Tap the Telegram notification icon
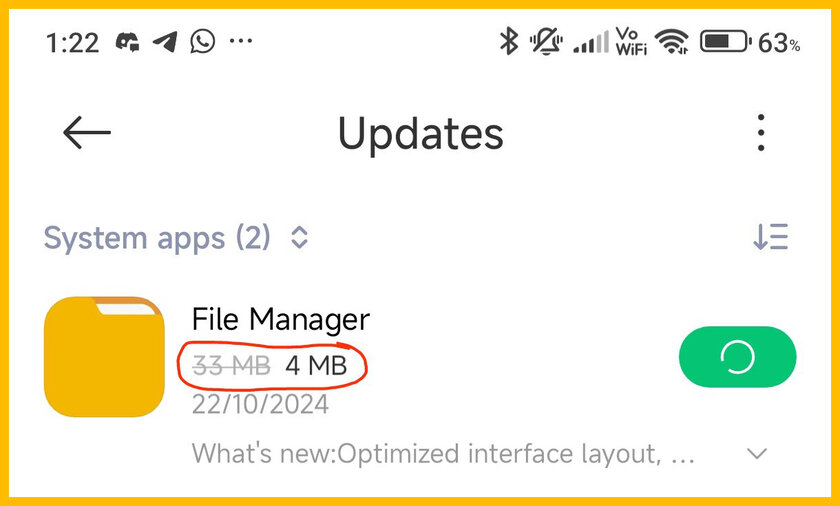The image size is (840, 506). [165, 42]
